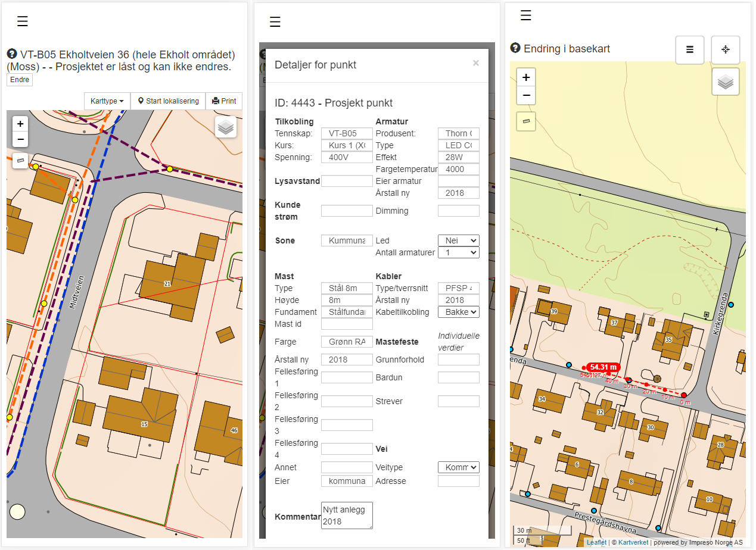This screenshot has width=756, height=550.
Task: Open the hamburger menu in the left panel
Action: 23,21
